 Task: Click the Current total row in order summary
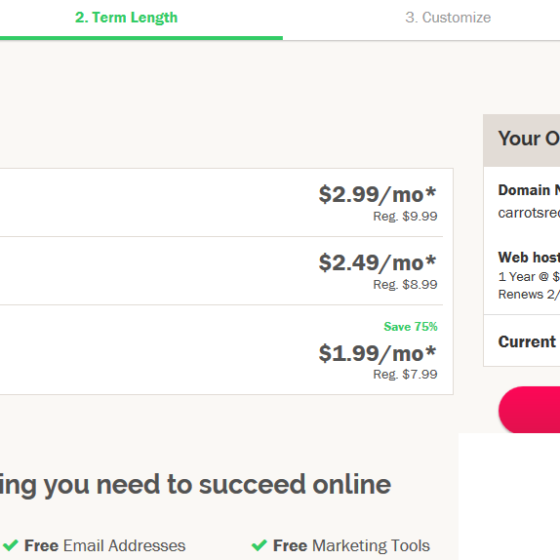522,341
